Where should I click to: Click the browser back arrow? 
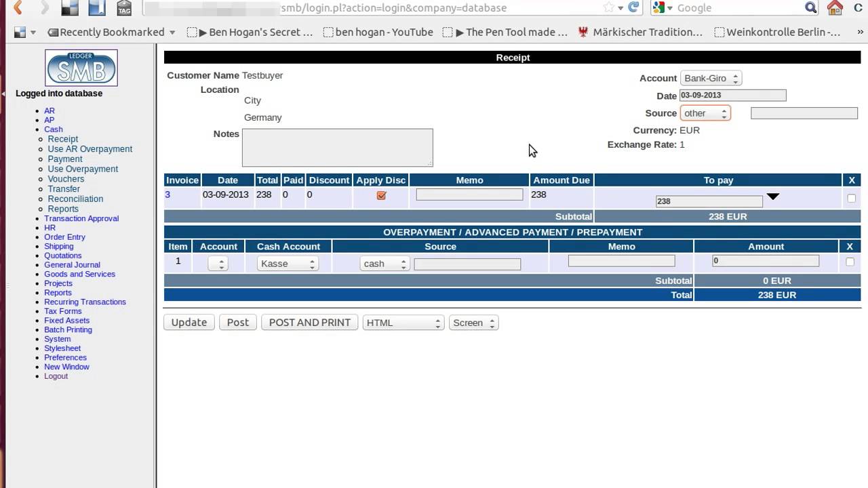(x=18, y=8)
